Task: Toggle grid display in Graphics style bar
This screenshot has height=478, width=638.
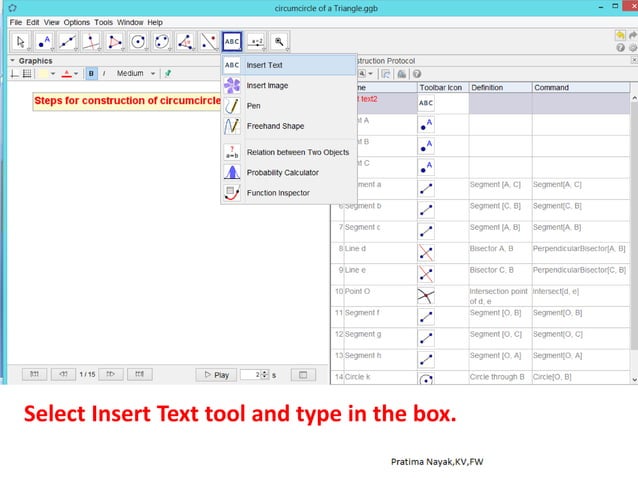Action: (x=27, y=73)
